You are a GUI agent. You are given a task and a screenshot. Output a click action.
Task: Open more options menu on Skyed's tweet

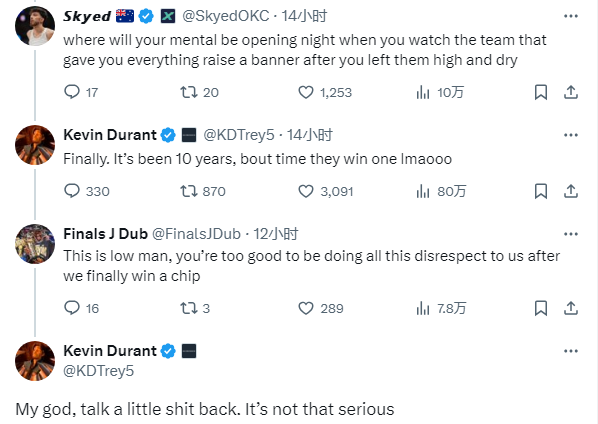coord(571,16)
